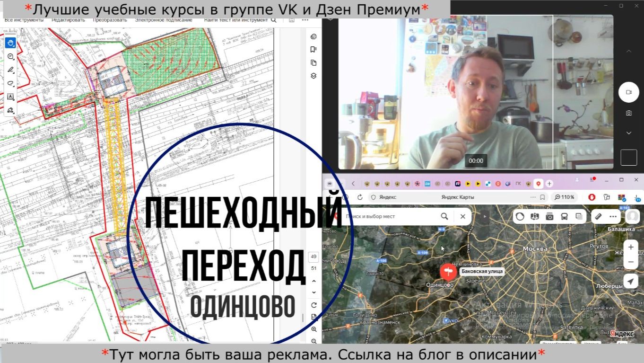
Task: Expand collapsed map side panel arrow
Action: (484, 216)
